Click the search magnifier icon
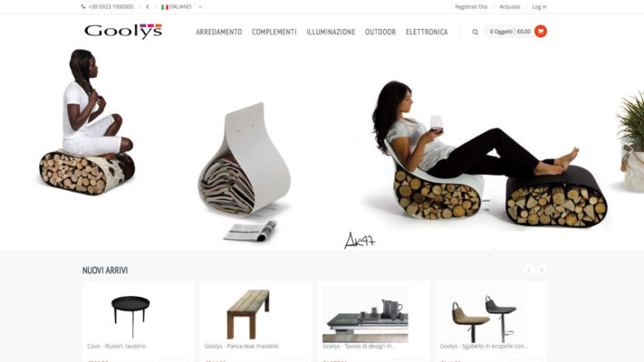The height and width of the screenshot is (362, 644). [x=476, y=32]
